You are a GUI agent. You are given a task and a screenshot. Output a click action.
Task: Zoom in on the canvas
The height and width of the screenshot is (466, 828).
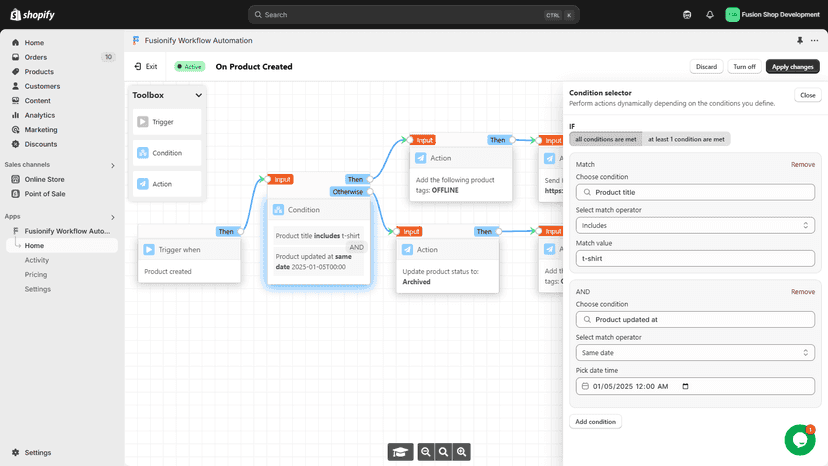(x=462, y=452)
